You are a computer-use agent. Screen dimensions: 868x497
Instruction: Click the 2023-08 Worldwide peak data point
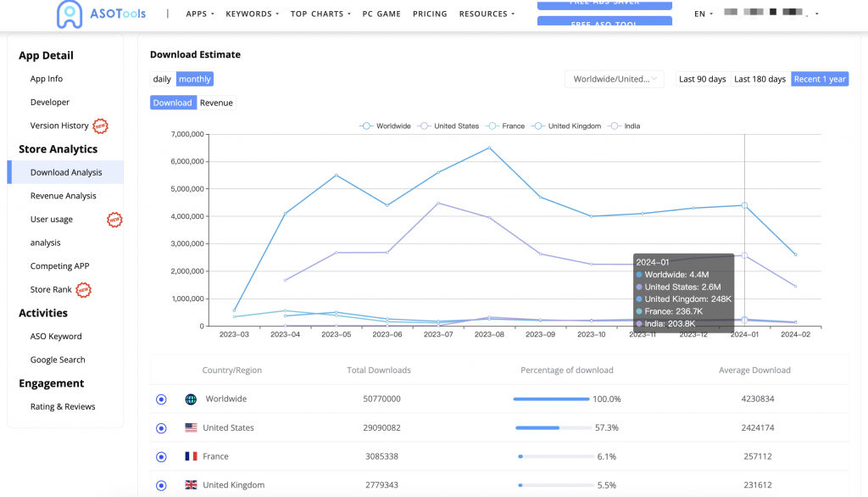[x=489, y=148]
